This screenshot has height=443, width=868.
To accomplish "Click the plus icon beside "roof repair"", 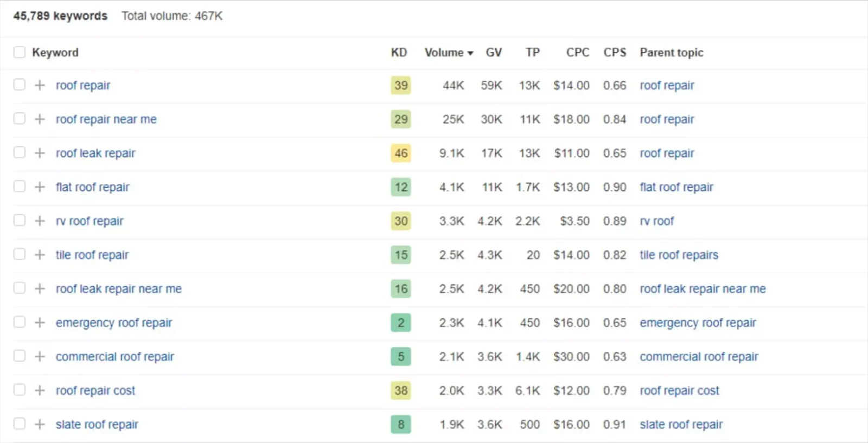I will [x=39, y=85].
